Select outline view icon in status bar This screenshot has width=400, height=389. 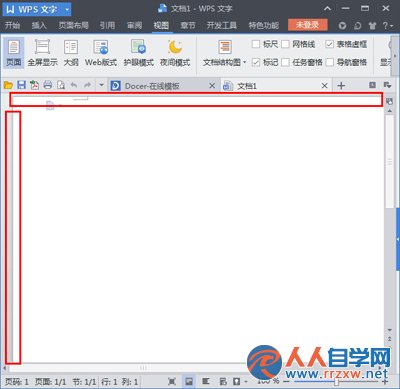(x=206, y=381)
